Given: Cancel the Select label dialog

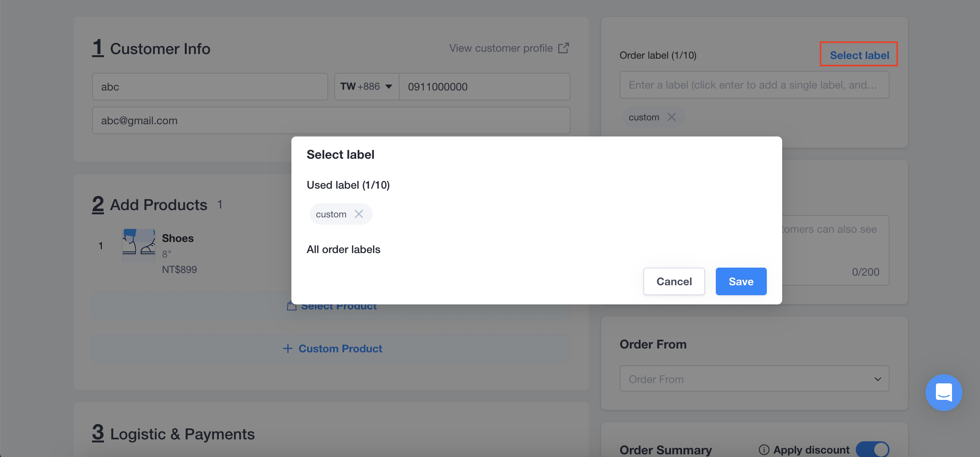Looking at the screenshot, I should [x=674, y=281].
